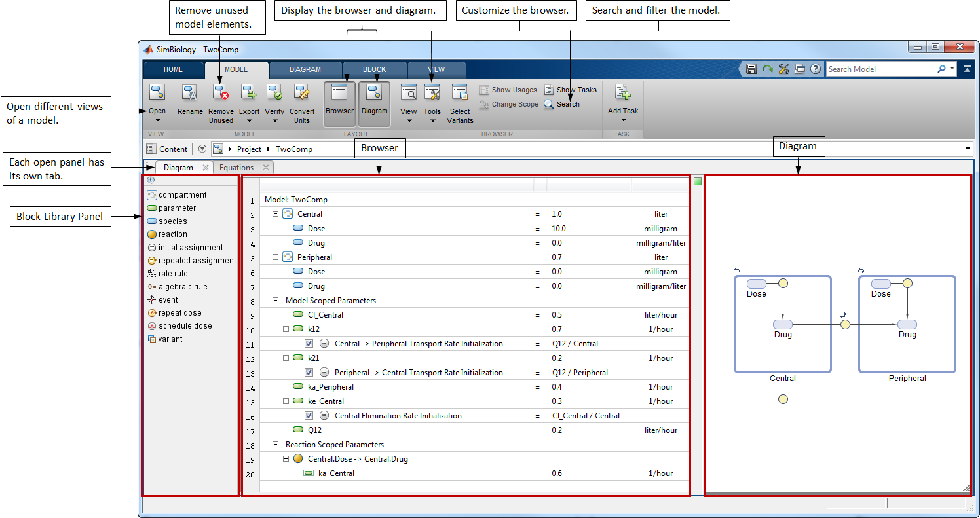Open Help with the question mark icon
The width and height of the screenshot is (980, 518).
(x=816, y=69)
